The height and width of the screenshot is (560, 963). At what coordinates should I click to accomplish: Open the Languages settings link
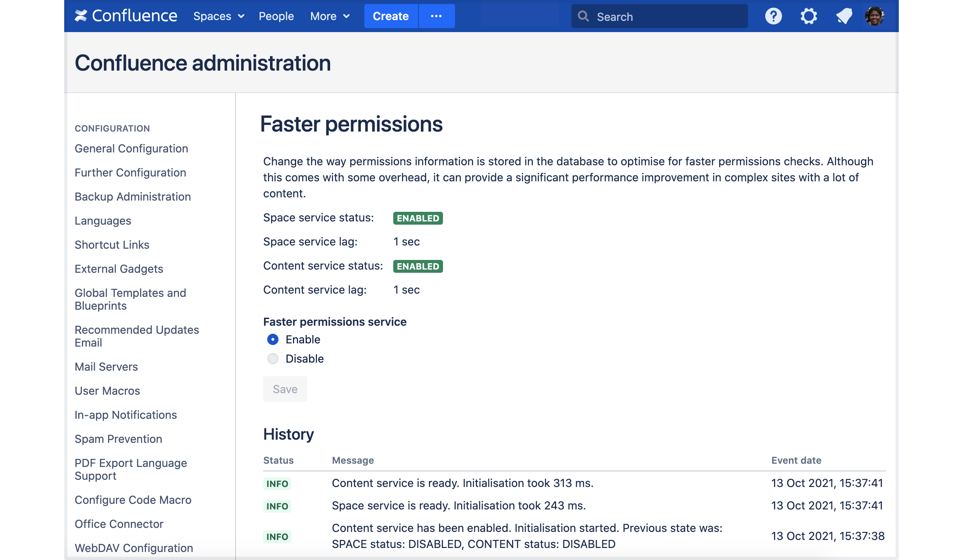103,221
